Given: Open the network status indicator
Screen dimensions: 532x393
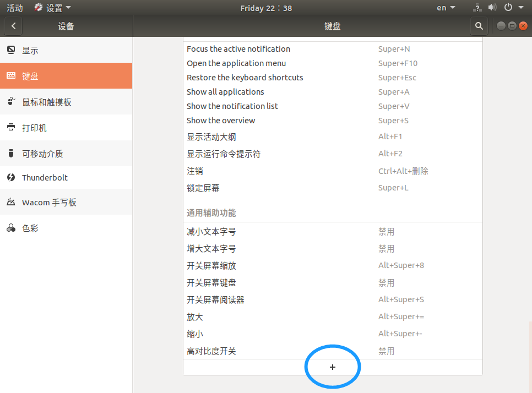Looking at the screenshot, I should [x=477, y=8].
